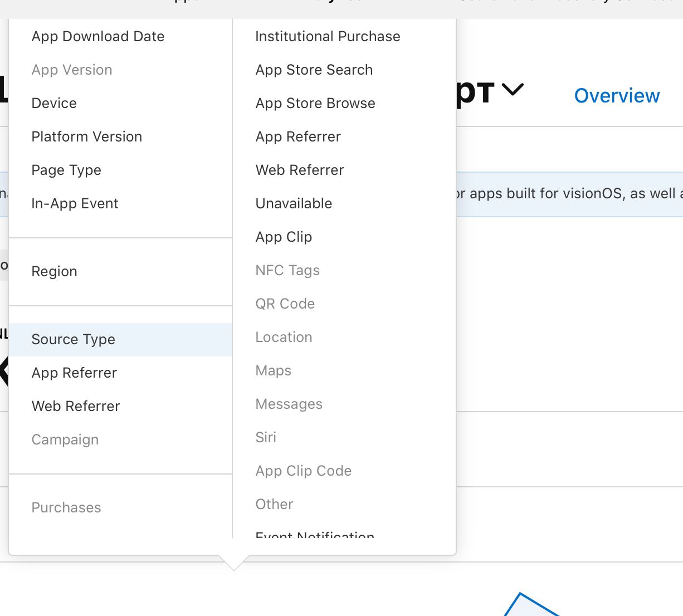Select In-App Event filter option
Screen dimensions: 683x616
tap(75, 204)
